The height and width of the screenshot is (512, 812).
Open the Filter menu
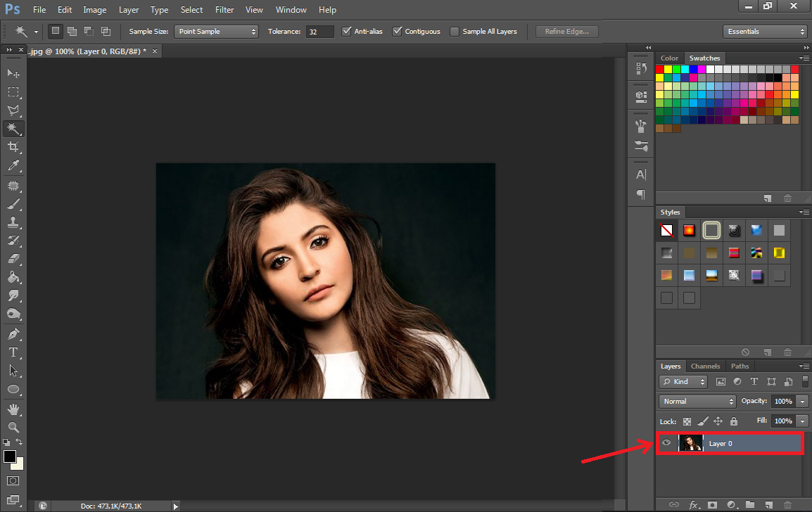(x=224, y=9)
